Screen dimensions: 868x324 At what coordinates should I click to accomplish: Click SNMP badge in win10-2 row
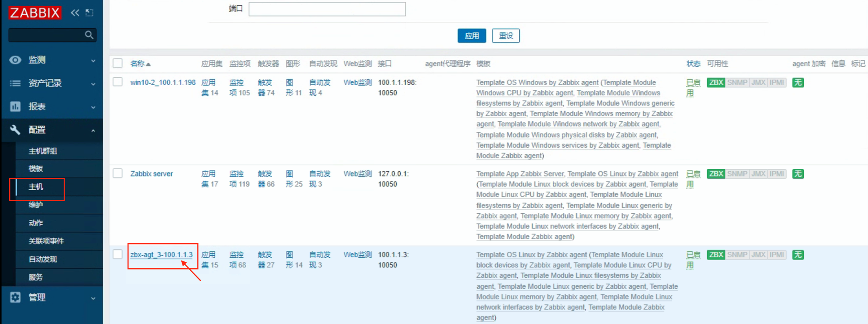click(737, 82)
